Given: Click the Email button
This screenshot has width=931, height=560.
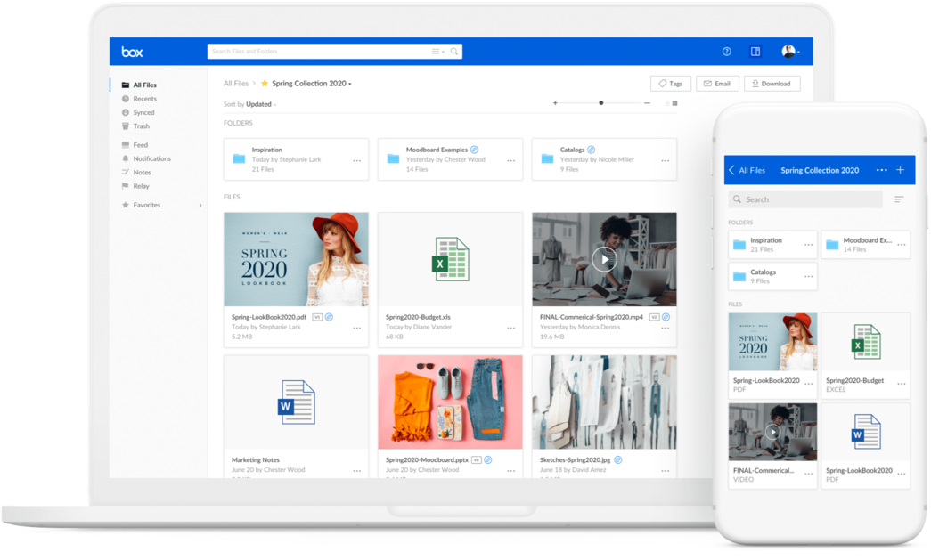Looking at the screenshot, I should pyautogui.click(x=717, y=83).
